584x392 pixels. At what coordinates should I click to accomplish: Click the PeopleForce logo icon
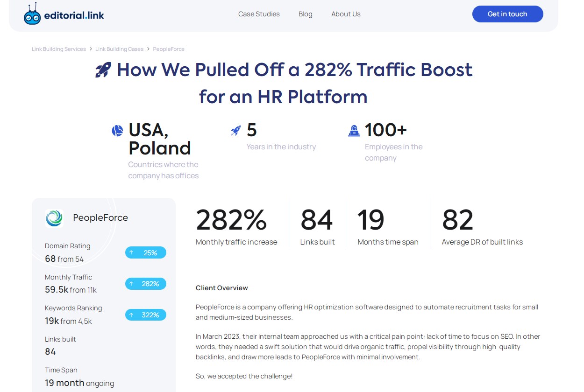tap(54, 218)
